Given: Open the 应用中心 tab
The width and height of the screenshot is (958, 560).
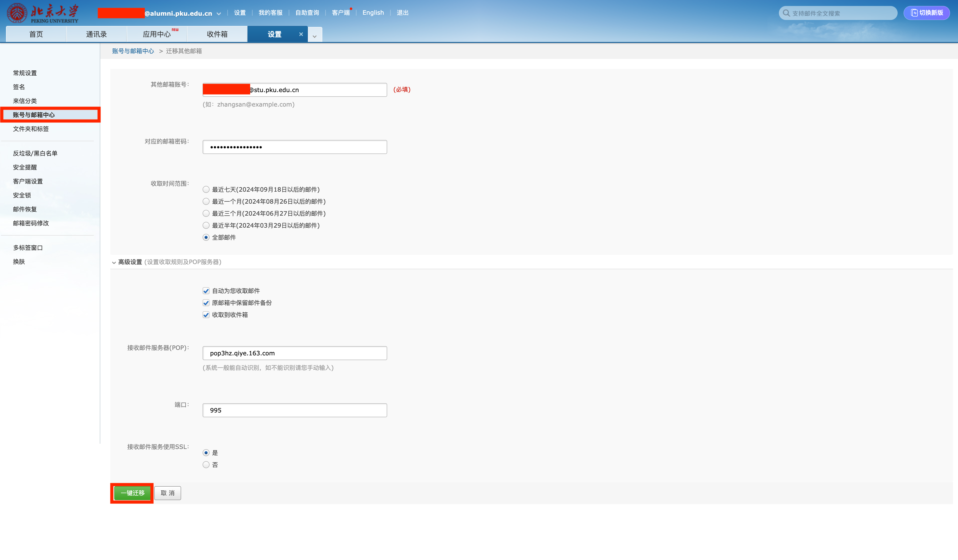Looking at the screenshot, I should coord(157,34).
